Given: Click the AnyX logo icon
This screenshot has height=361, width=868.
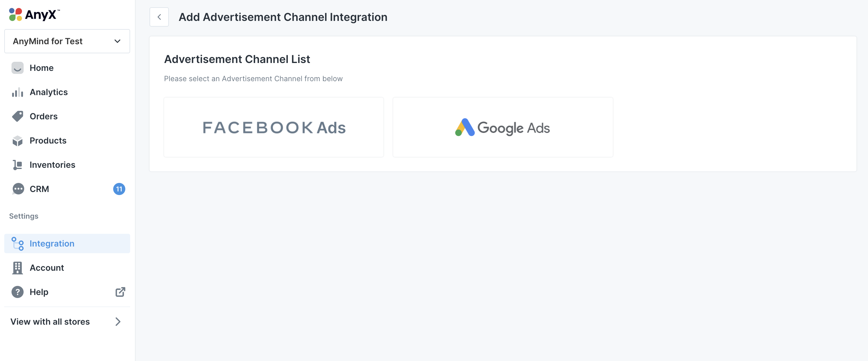Looking at the screenshot, I should click(x=15, y=15).
